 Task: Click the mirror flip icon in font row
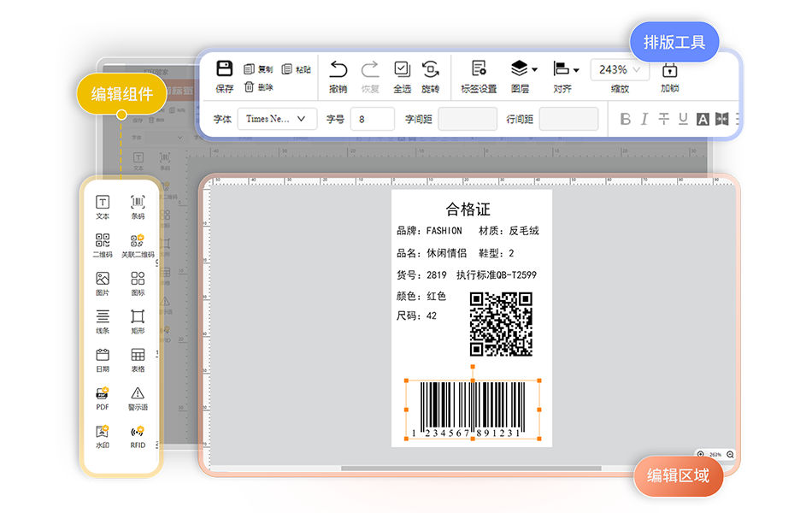[x=722, y=119]
